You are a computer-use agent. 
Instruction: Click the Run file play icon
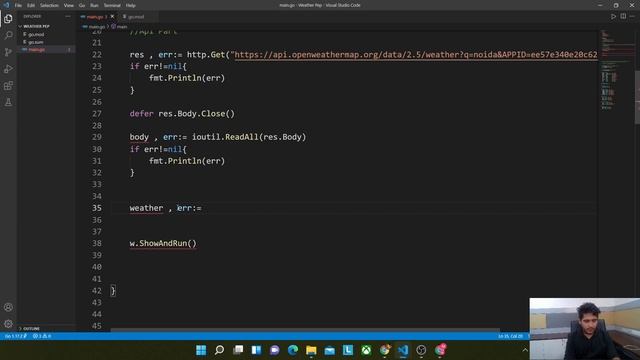tap(613, 16)
